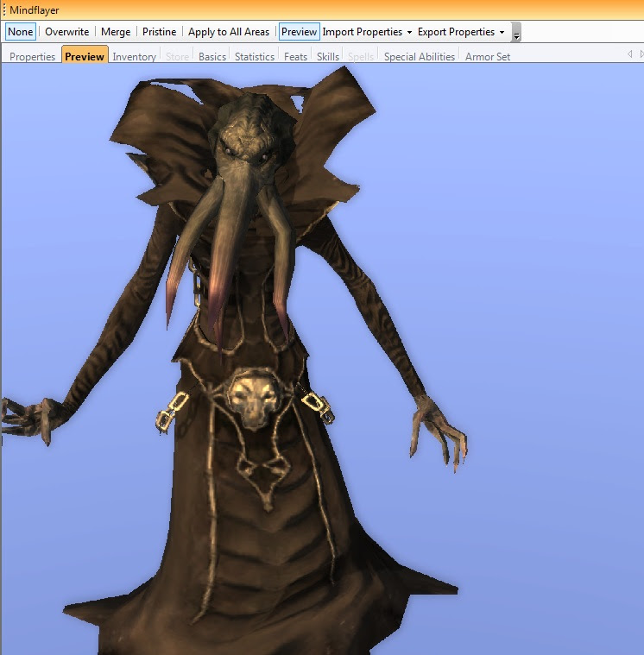Open the Export Properties dropdown
Image resolution: width=644 pixels, height=655 pixels.
461,32
